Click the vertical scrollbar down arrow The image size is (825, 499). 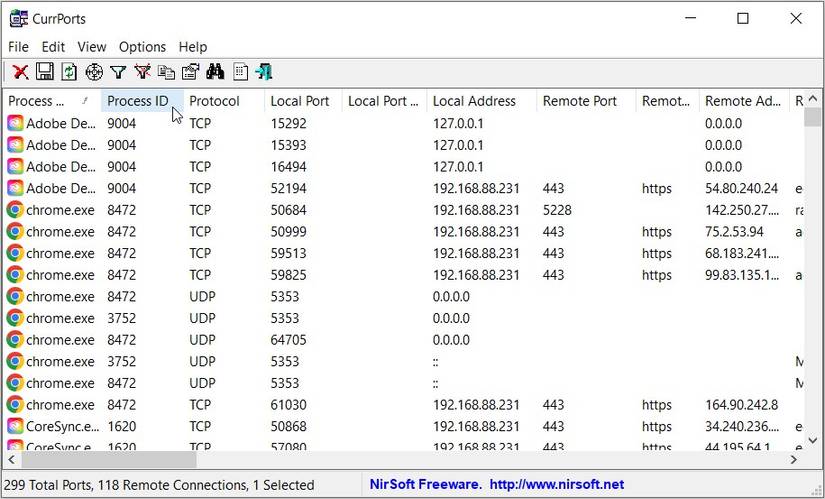[813, 440]
